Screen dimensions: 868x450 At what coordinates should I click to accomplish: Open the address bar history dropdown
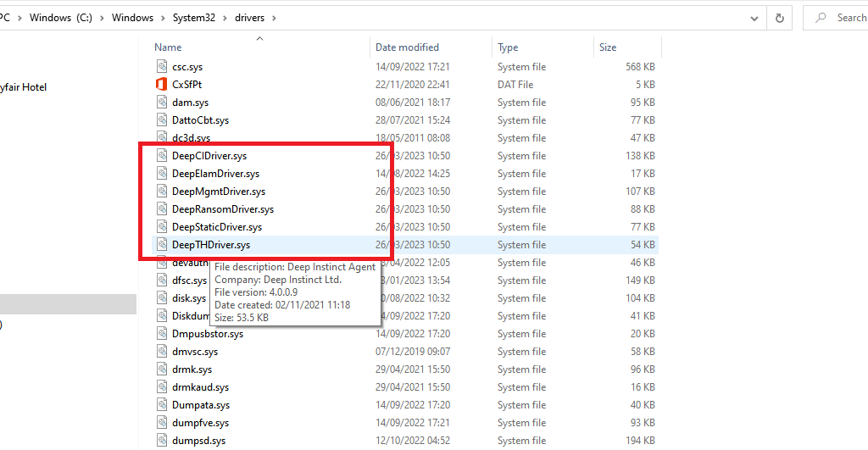pyautogui.click(x=754, y=19)
